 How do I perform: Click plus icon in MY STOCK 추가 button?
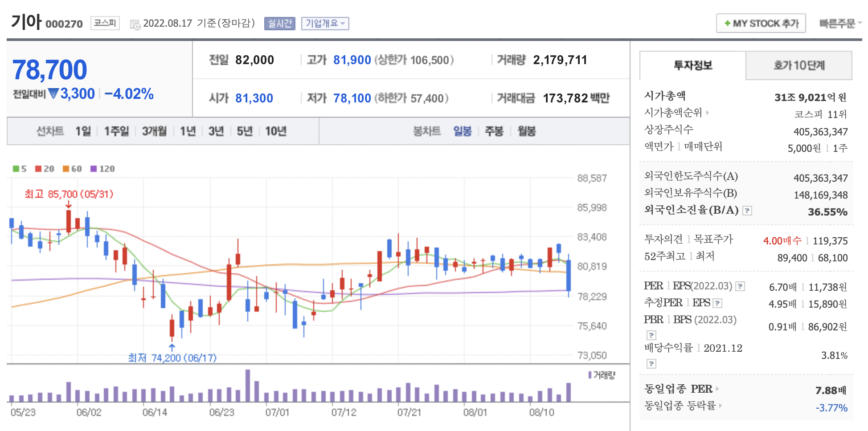(x=727, y=23)
